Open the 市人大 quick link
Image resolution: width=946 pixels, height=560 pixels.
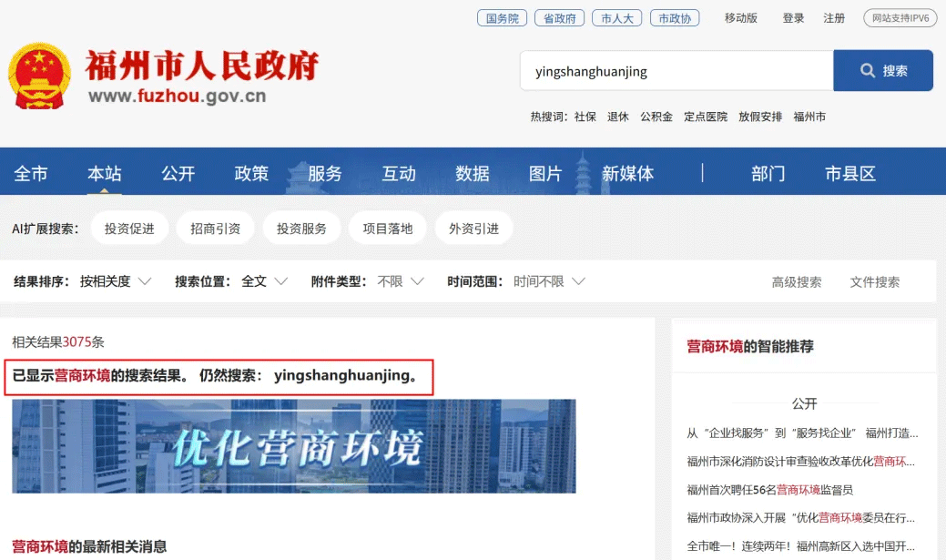coord(616,17)
